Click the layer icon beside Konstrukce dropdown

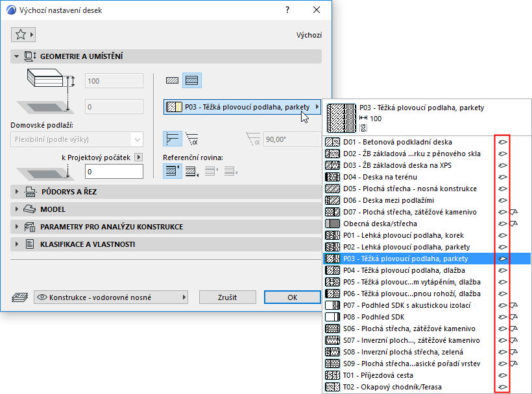pos(19,297)
